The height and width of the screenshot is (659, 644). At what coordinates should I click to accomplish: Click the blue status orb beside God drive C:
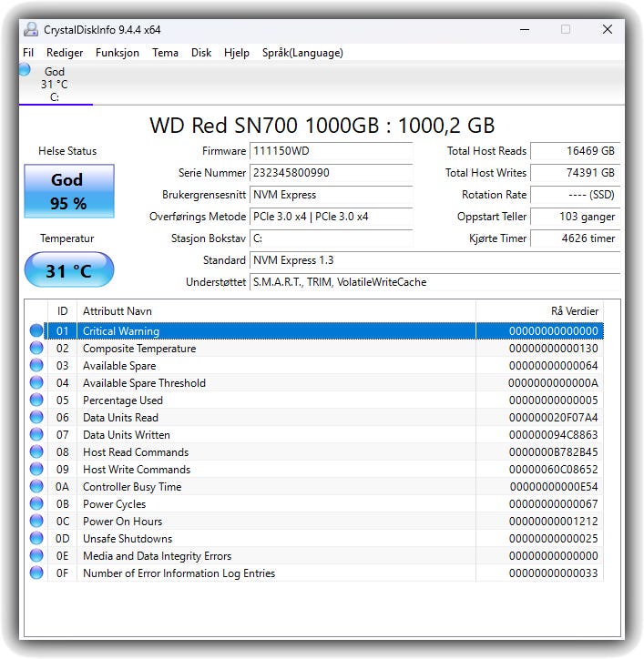point(25,69)
